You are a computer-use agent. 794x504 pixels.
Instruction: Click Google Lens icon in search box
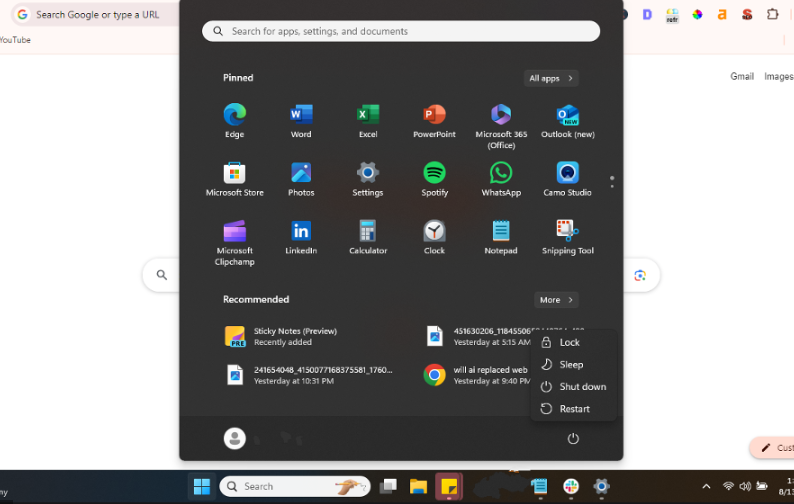[640, 275]
